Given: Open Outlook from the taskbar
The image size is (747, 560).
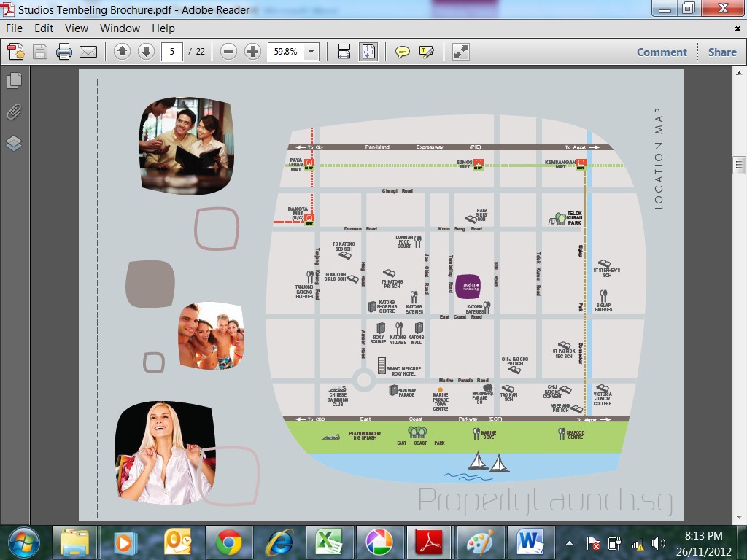Looking at the screenshot, I should (177, 542).
